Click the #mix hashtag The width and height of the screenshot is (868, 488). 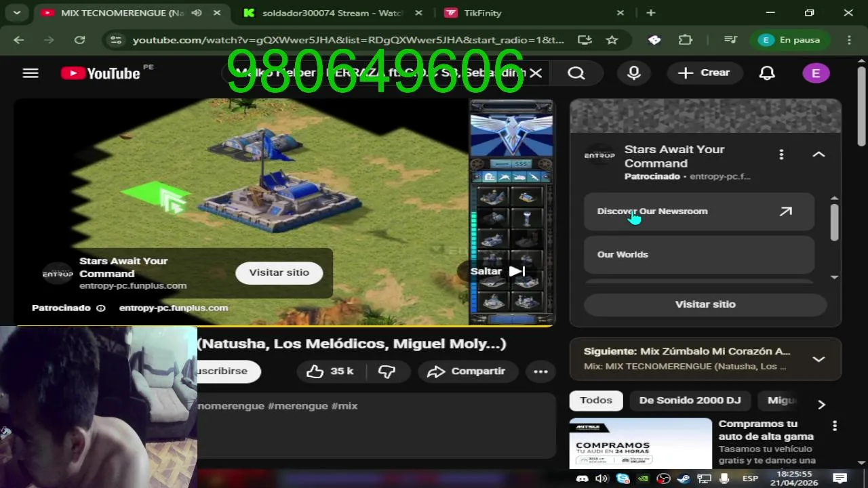coord(344,405)
